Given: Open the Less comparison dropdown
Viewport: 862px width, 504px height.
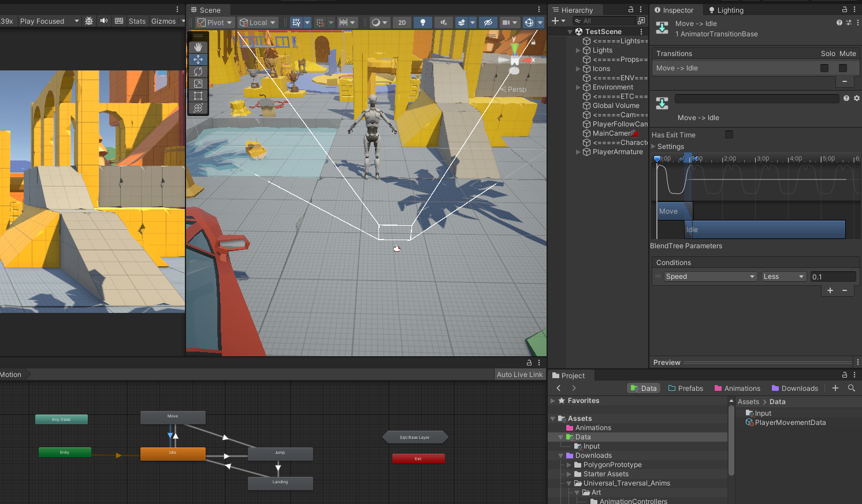Looking at the screenshot, I should point(783,277).
